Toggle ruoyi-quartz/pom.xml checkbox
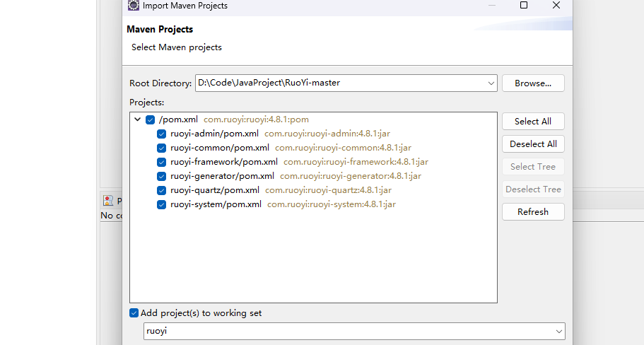Screen dimensions: 644x345 [x=161, y=191]
